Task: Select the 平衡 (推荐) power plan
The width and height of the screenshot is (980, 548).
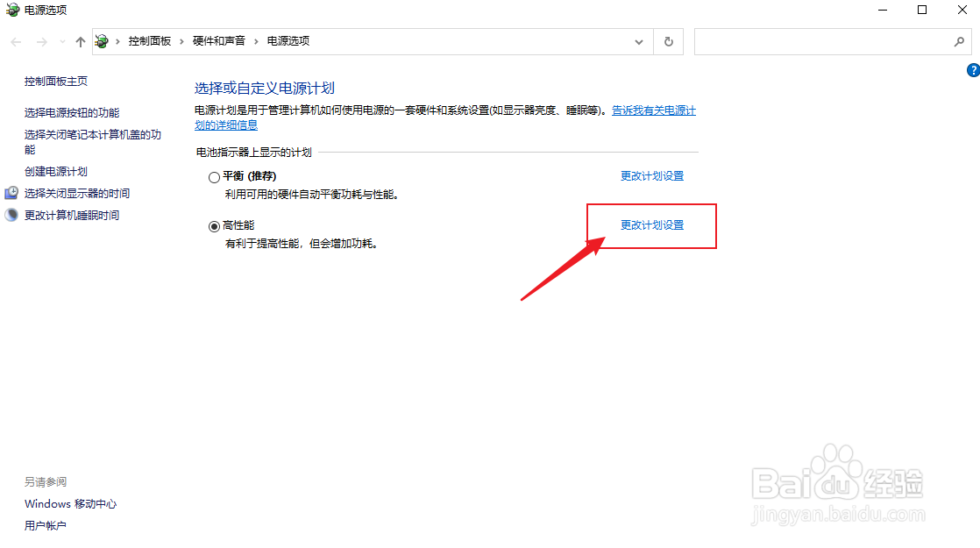Action: (x=214, y=176)
